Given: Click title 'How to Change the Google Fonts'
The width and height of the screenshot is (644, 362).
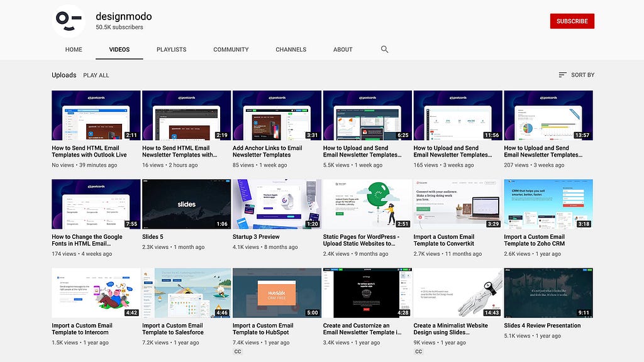Looking at the screenshot, I should (87, 240).
